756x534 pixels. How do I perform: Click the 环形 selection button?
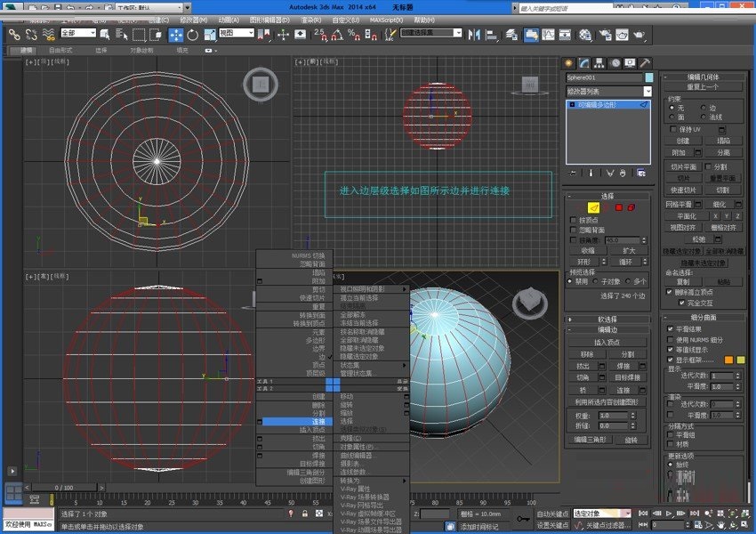pos(583,262)
